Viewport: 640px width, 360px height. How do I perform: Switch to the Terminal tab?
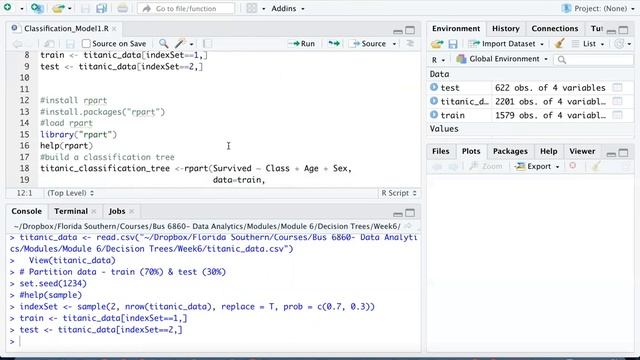(71, 211)
